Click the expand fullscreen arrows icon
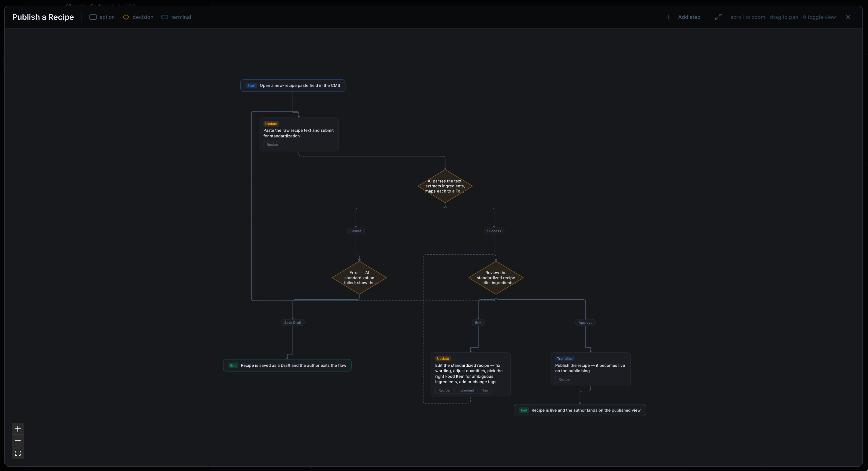Image resolution: width=868 pixels, height=471 pixels. point(719,17)
